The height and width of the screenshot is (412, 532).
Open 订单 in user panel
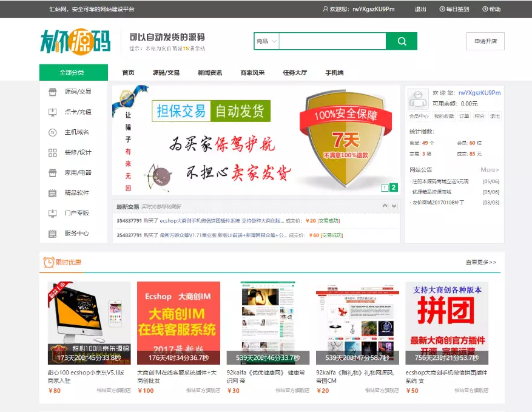coord(464,116)
